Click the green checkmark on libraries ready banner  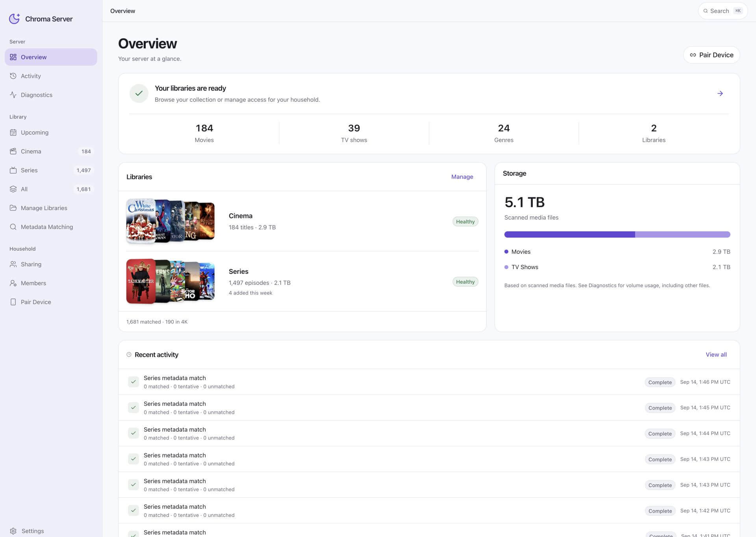tap(139, 93)
